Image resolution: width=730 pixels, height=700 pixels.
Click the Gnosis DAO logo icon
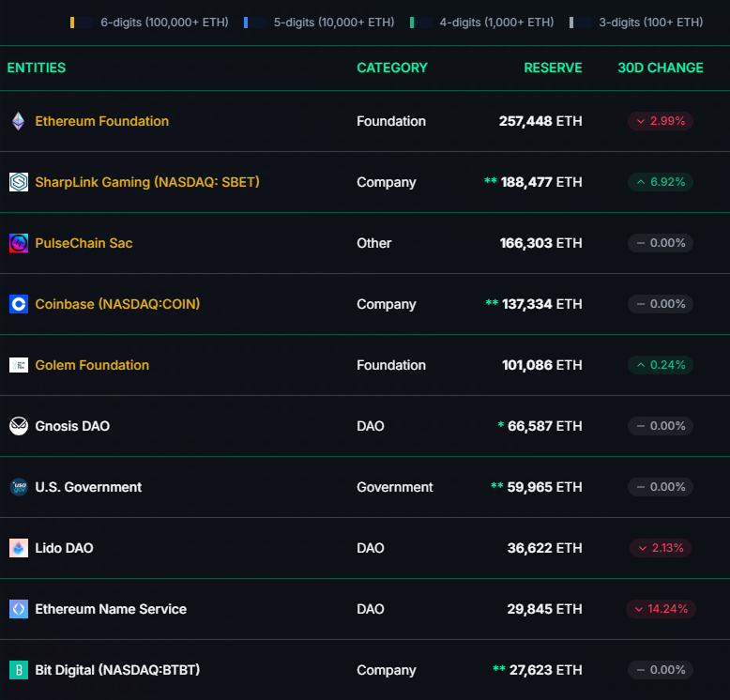click(x=18, y=426)
